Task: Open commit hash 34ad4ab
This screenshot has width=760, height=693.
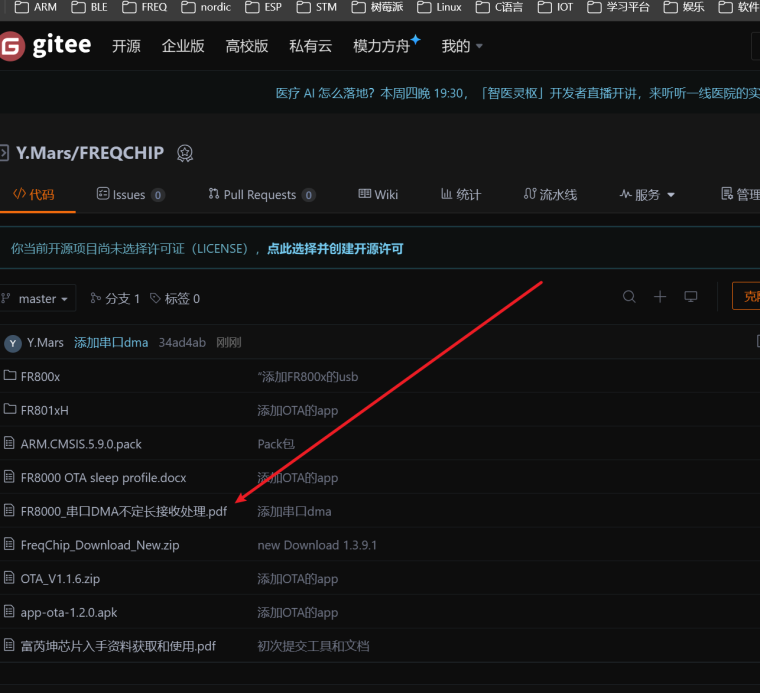Action: click(182, 343)
